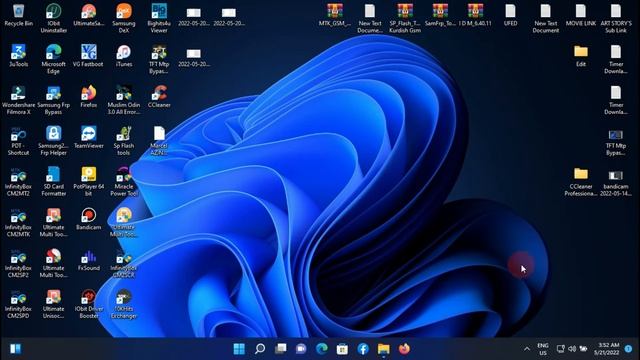Screen dimensions: 640x360
Task: Launch TeamViewer from the desktop
Action: pos(89,138)
